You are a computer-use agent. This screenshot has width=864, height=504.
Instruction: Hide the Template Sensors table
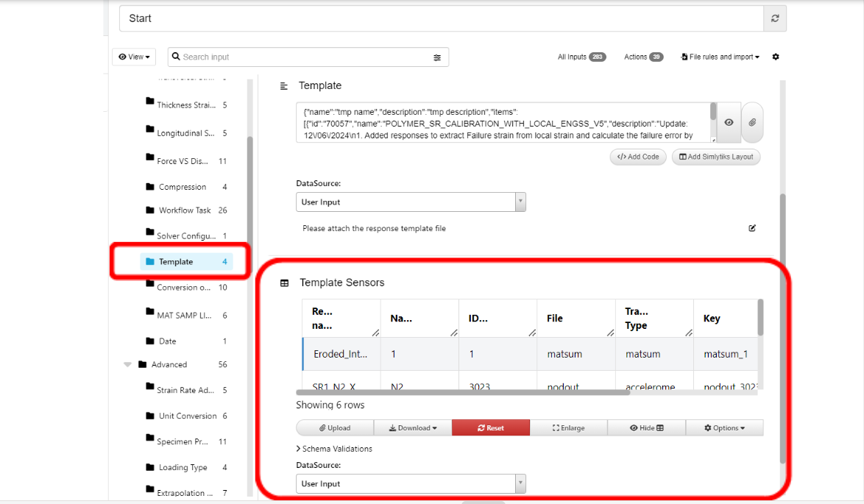click(x=647, y=427)
